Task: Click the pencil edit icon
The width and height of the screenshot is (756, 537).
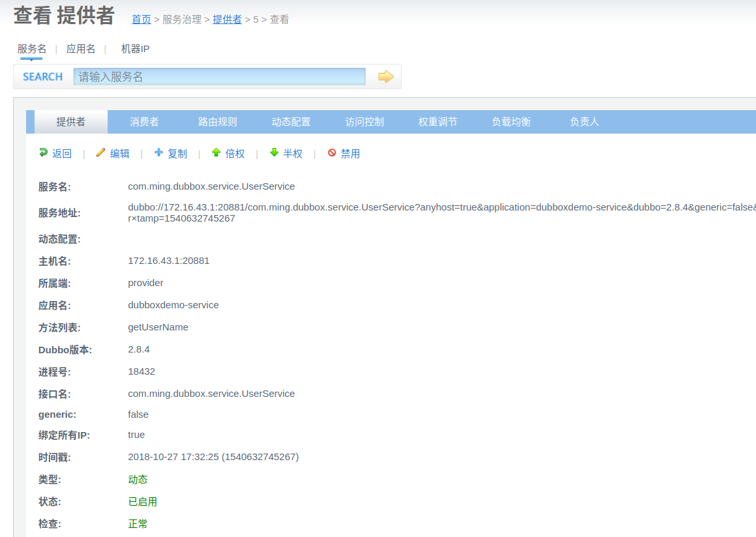Action: point(100,152)
